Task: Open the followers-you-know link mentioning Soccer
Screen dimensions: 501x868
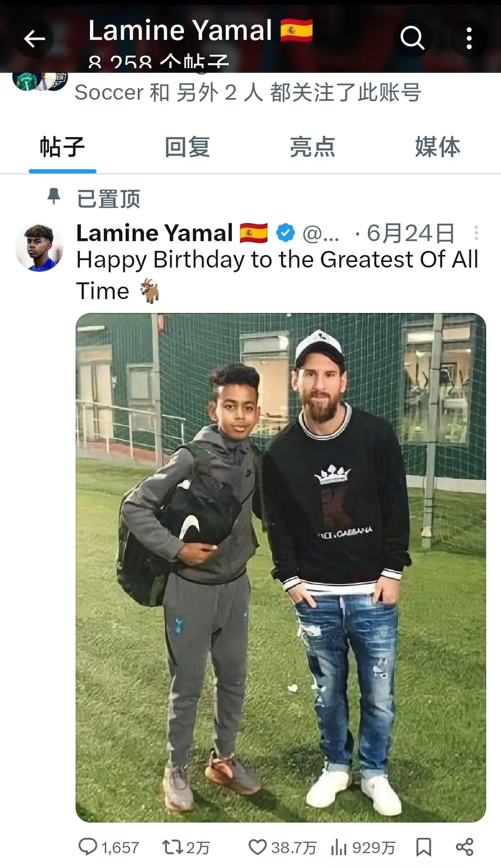Action: (248, 93)
